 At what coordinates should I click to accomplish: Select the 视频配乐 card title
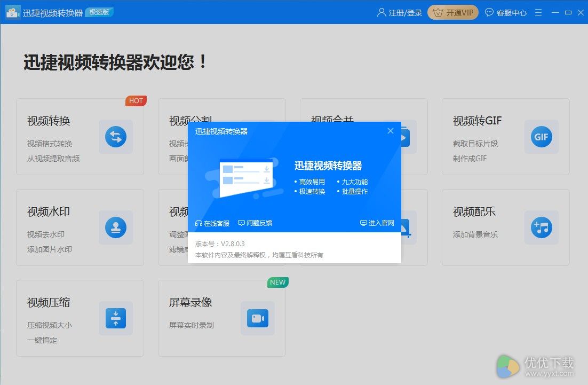[474, 211]
